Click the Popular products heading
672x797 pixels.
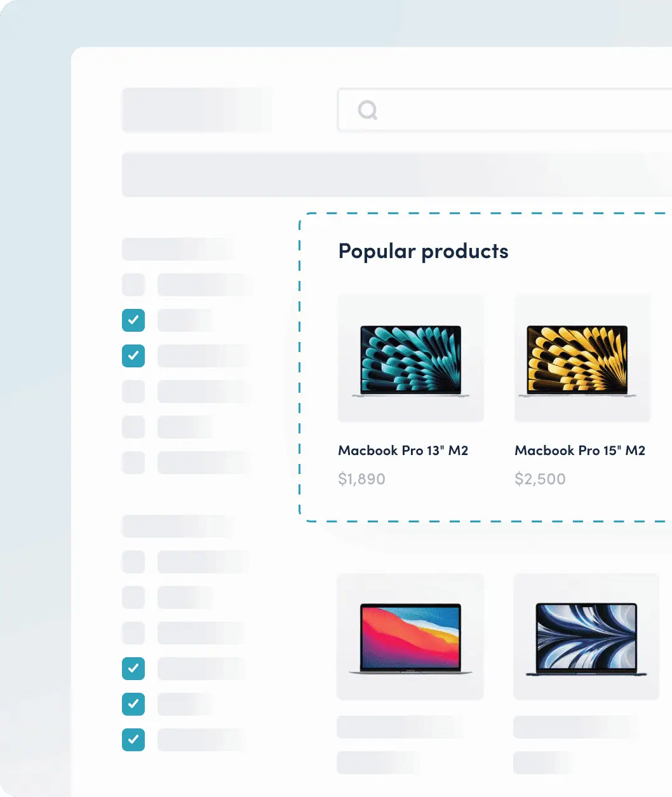423,251
